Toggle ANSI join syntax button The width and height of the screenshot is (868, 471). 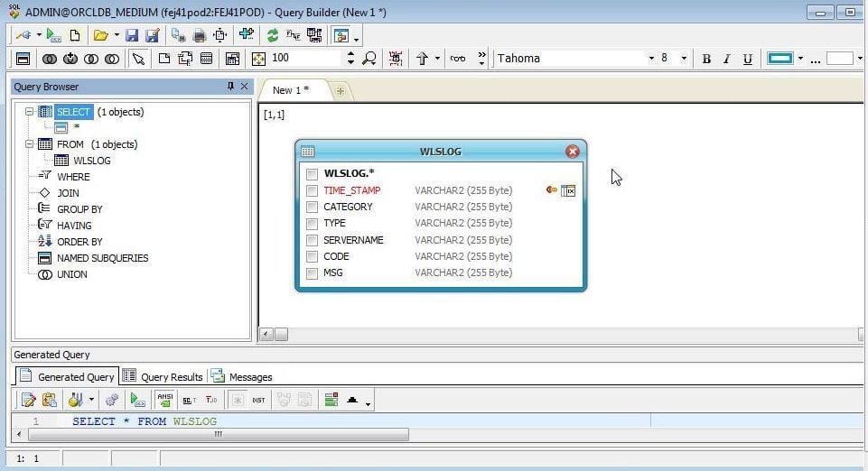[164, 399]
